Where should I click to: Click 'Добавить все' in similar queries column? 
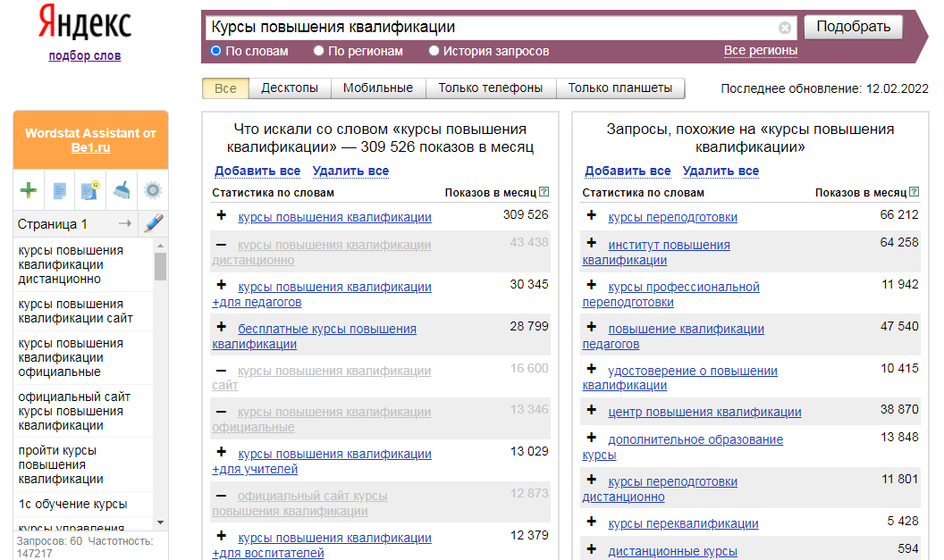point(628,171)
